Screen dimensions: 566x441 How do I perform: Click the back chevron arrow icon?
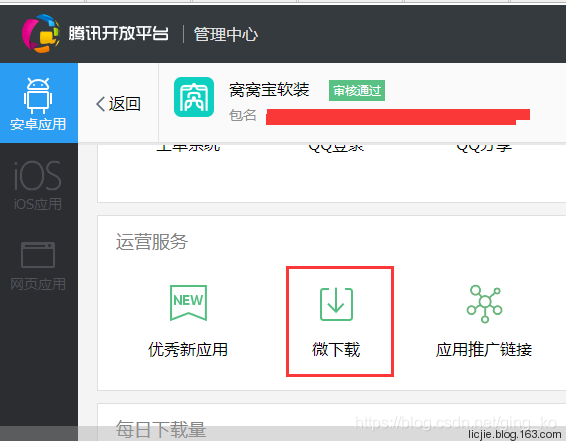100,104
